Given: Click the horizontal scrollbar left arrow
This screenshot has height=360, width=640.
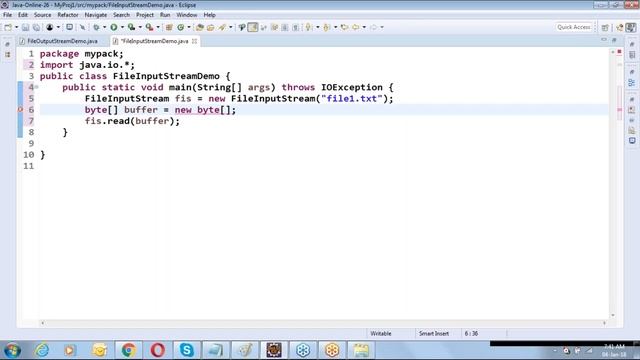Looking at the screenshot, I should [x=42, y=323].
